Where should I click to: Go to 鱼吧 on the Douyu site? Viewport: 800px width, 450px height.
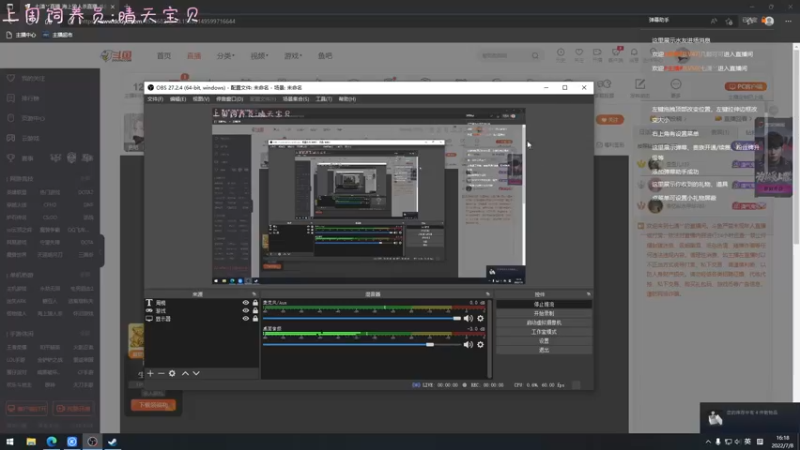coord(325,56)
